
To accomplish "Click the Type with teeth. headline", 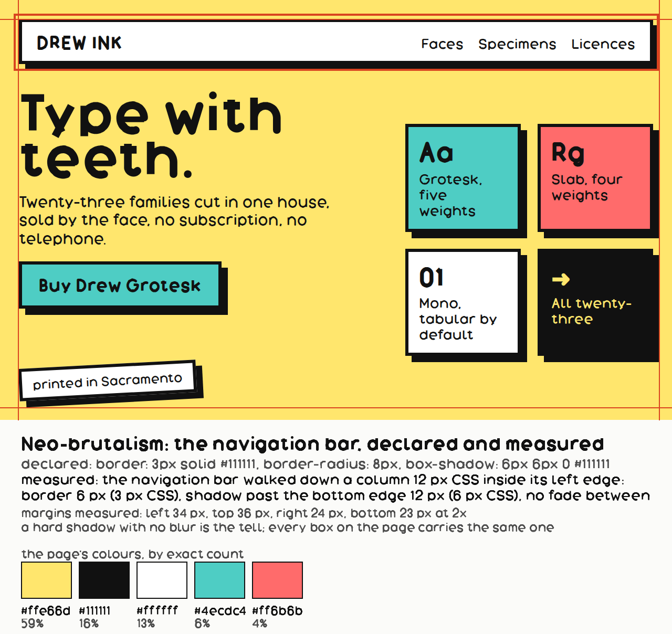I will (x=152, y=136).
